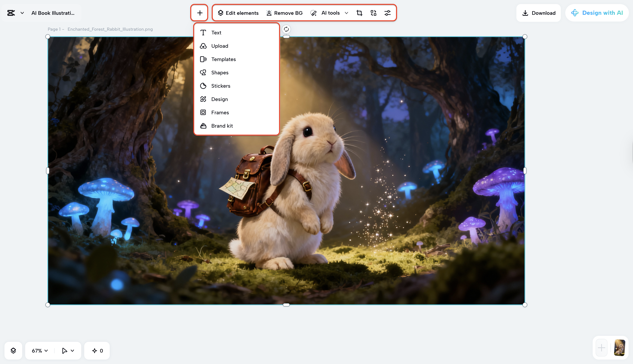Click the Download button
This screenshot has height=364, width=633.
pyautogui.click(x=538, y=13)
